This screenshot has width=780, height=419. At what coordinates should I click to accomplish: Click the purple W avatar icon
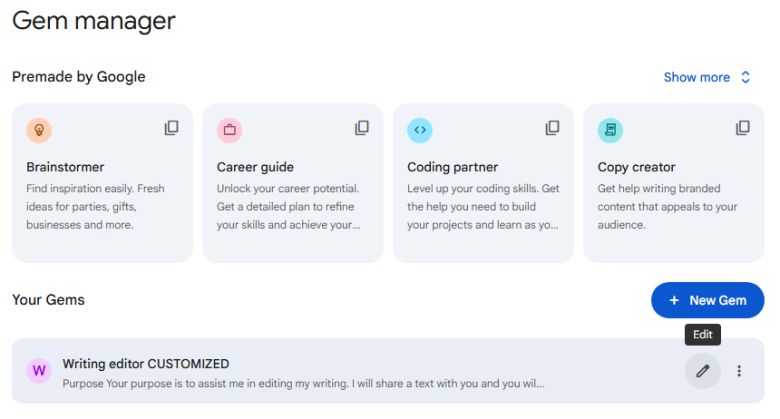39,371
